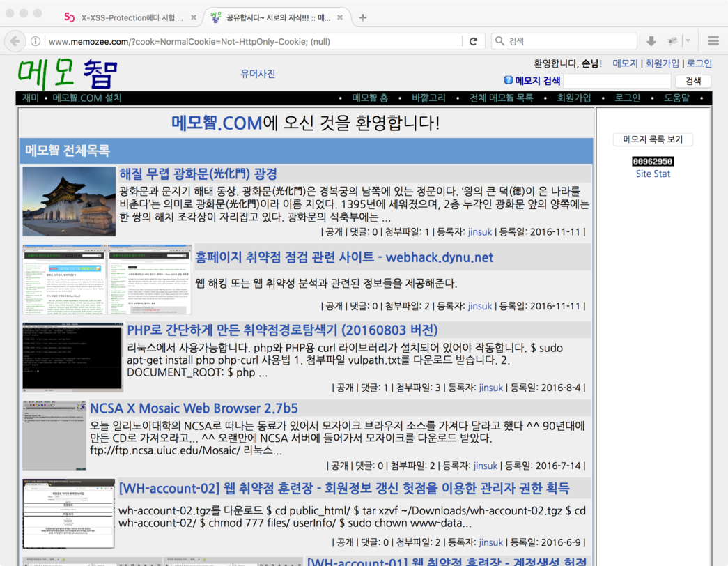Click the black terminal screenshot thumbnail

click(x=73, y=358)
